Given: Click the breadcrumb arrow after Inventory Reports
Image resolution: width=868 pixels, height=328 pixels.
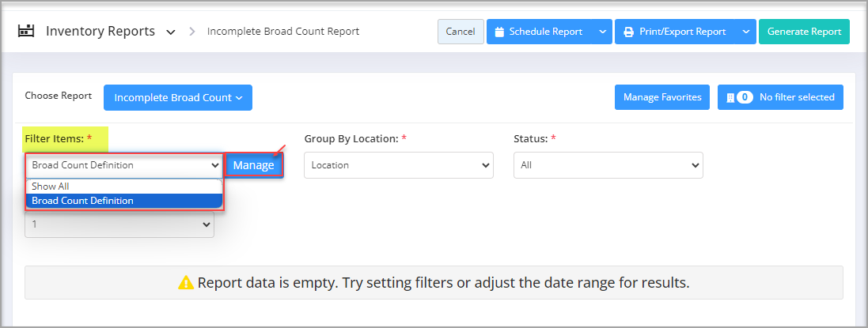Looking at the screenshot, I should 192,32.
